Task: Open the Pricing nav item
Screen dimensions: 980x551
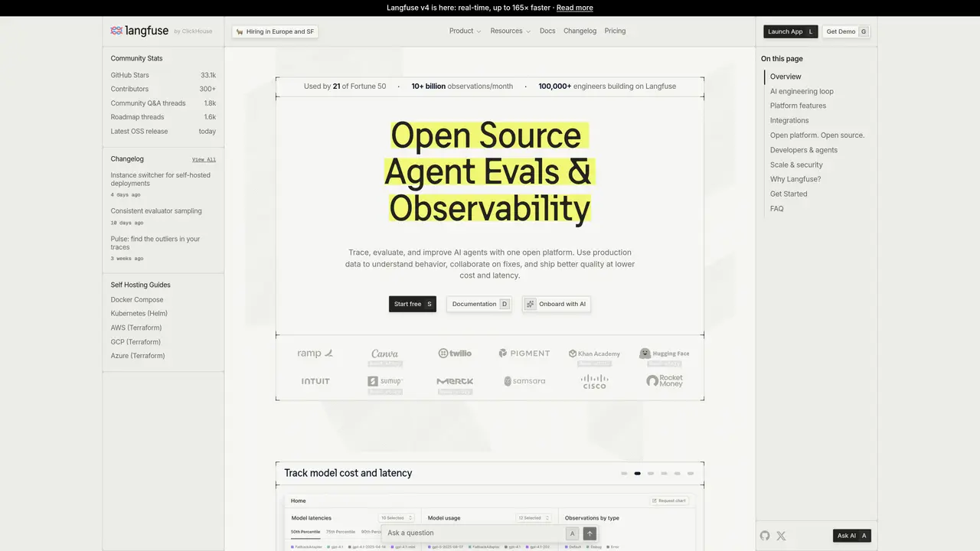Action: coord(615,31)
